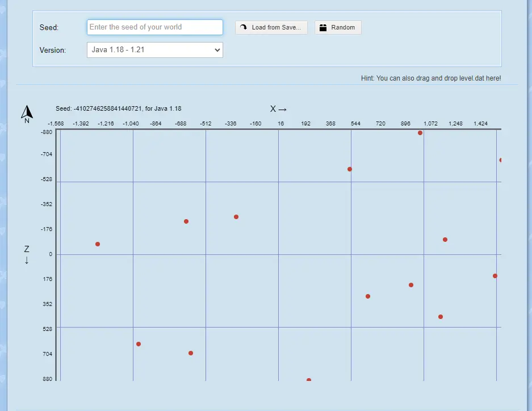Click the red marker at top near x 1,000
Image resolution: width=532 pixels, height=411 pixels.
(x=420, y=133)
